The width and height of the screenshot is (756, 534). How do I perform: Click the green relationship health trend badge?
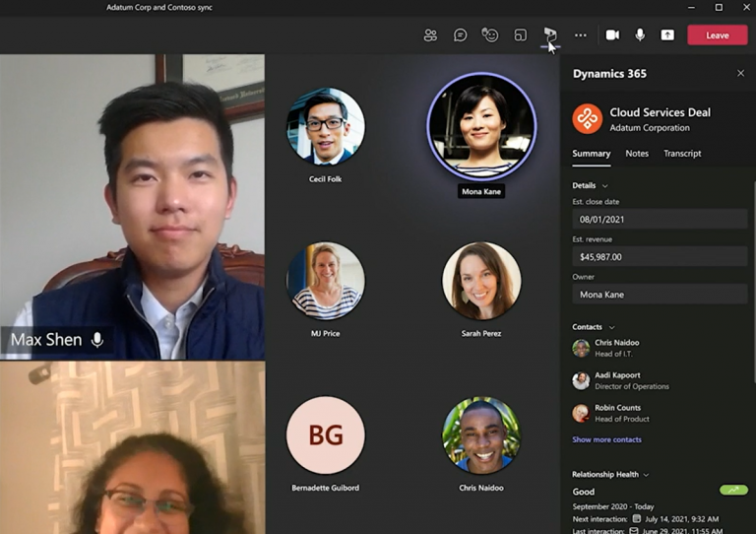[733, 490]
